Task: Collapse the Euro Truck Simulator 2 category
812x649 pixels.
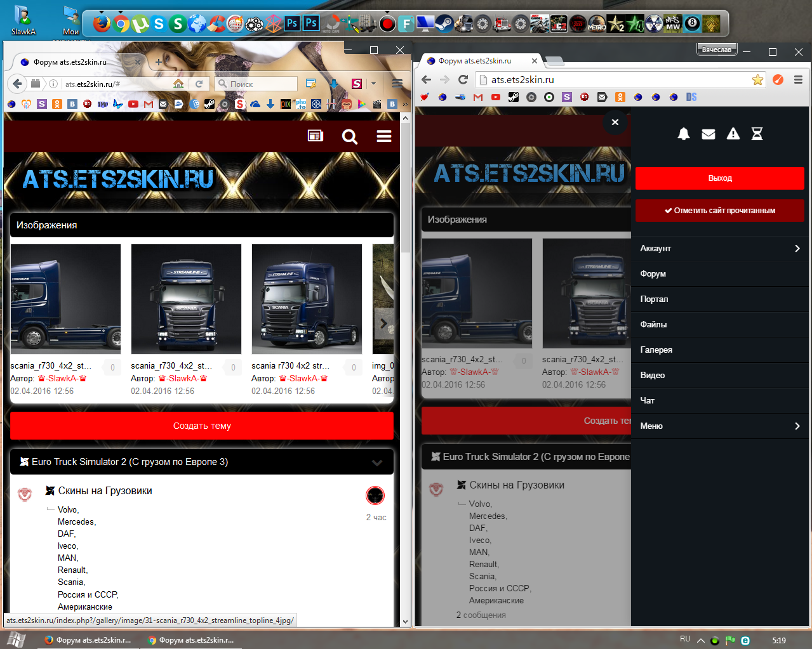Action: (377, 462)
